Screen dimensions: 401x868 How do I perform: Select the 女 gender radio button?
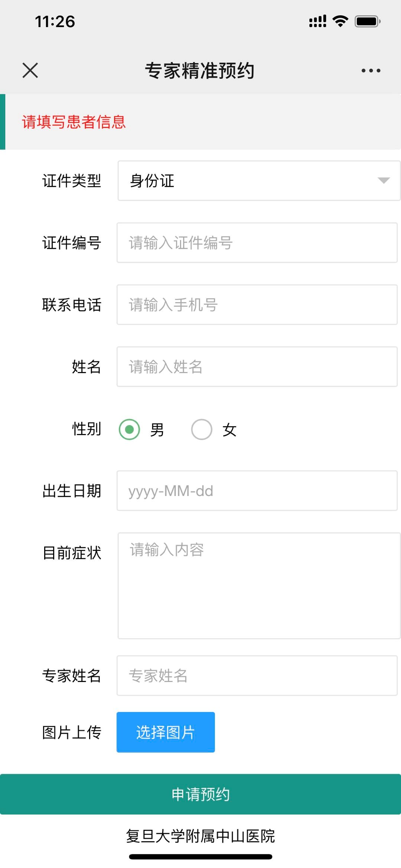point(201,429)
